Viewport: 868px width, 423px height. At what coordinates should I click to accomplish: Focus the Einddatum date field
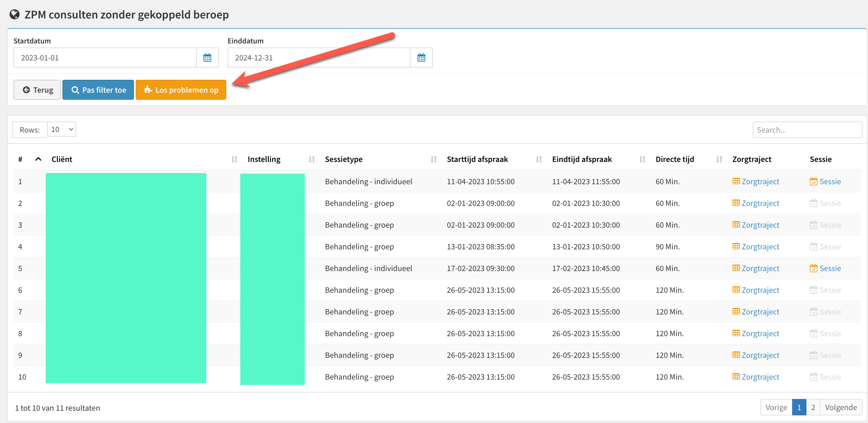pos(319,58)
